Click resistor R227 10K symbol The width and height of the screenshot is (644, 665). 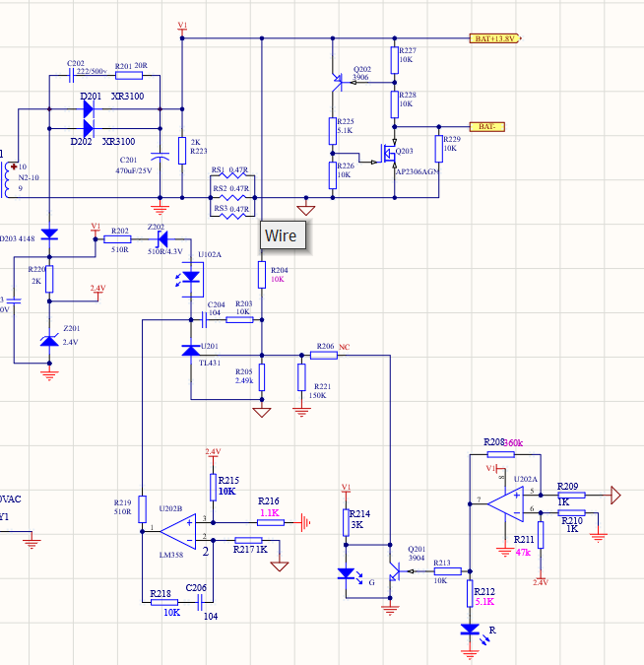395,60
